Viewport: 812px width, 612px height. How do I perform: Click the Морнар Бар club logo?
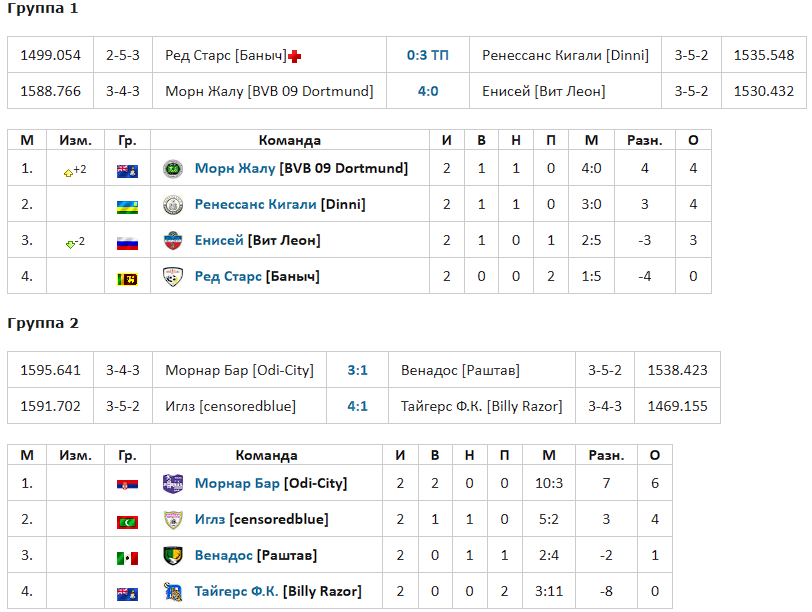pyautogui.click(x=172, y=483)
